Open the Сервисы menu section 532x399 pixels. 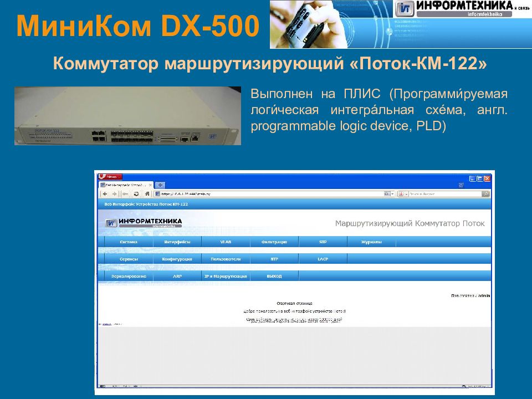[129, 259]
